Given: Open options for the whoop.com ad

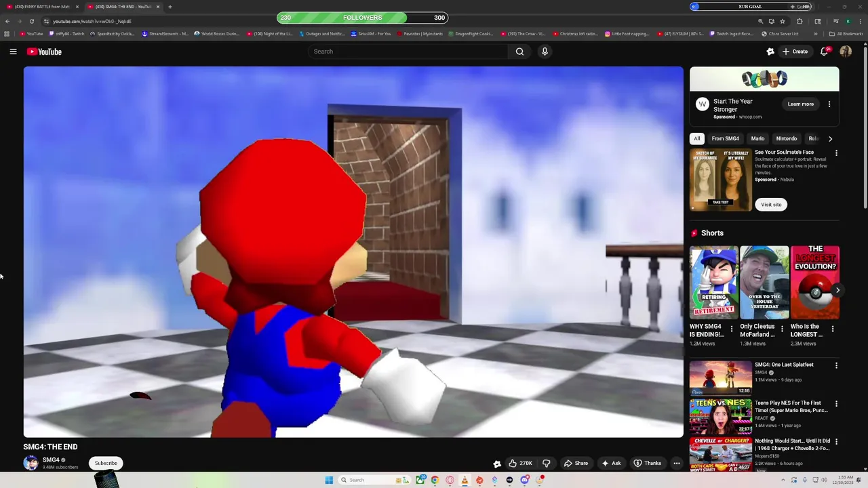Looking at the screenshot, I should [x=829, y=104].
